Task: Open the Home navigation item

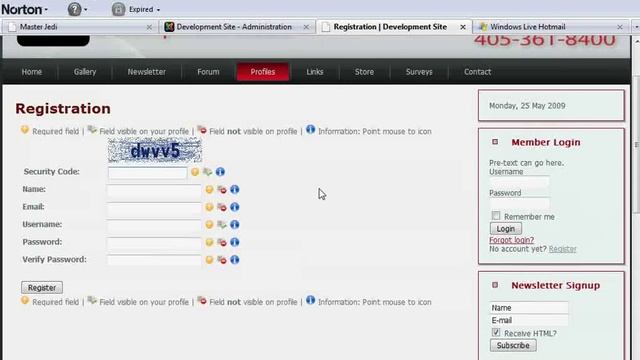Action: pos(31,72)
